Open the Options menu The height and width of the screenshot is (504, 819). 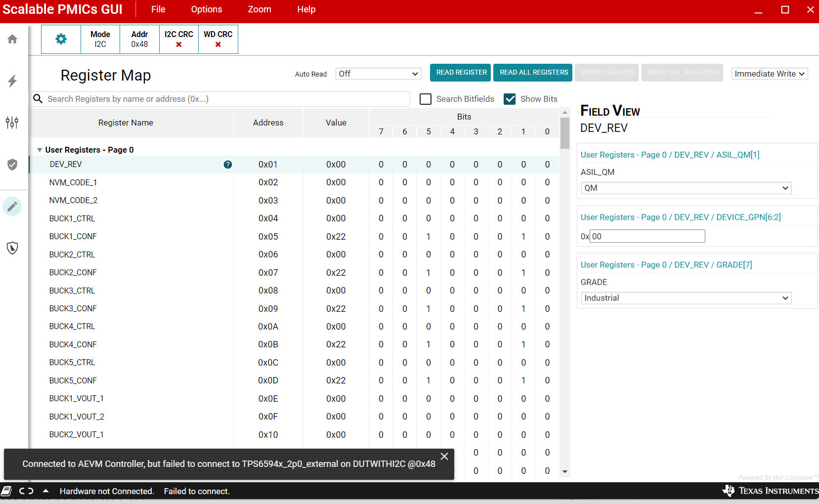(207, 9)
